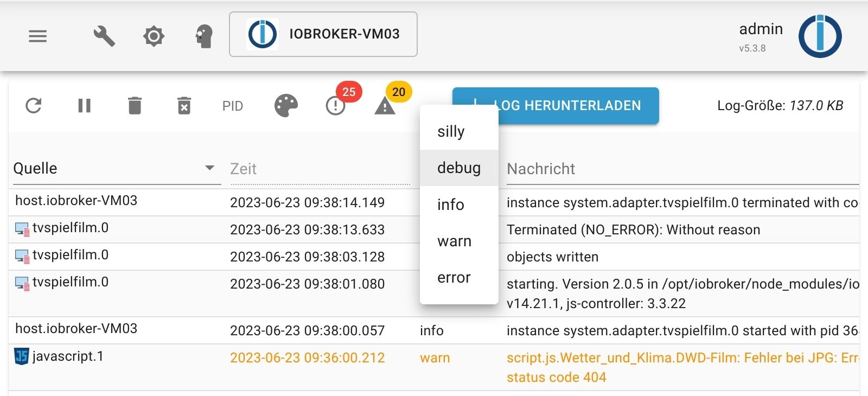The height and width of the screenshot is (396, 868).
Task: Click timestamp 2023-06-23 09:38:00.057
Action: click(307, 330)
